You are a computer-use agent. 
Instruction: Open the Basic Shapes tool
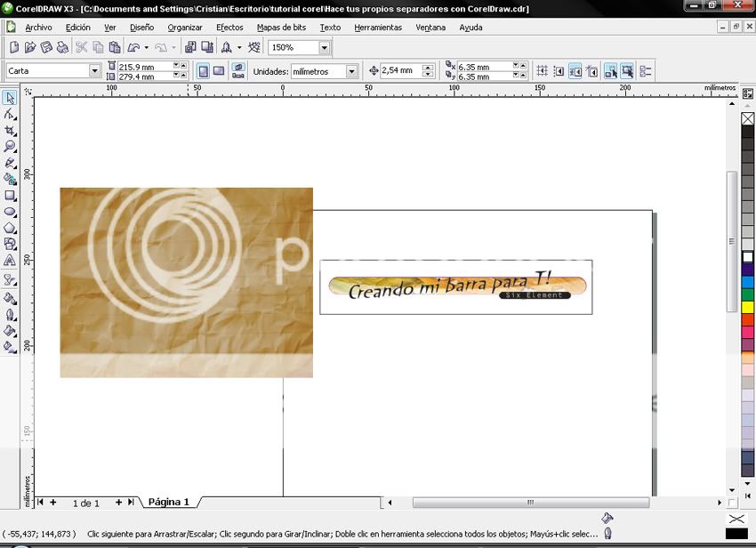[10, 244]
